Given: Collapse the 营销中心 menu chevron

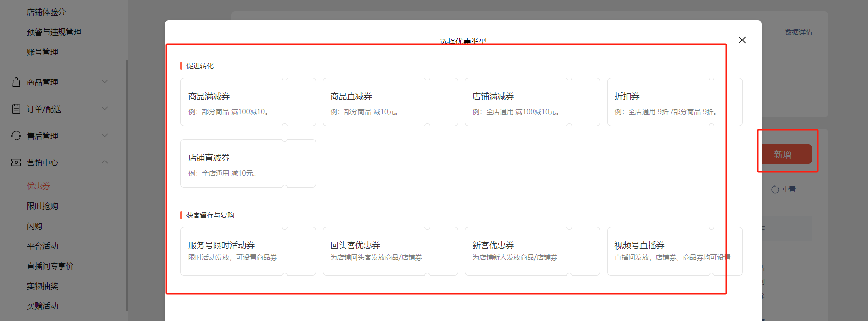Looking at the screenshot, I should (x=105, y=162).
